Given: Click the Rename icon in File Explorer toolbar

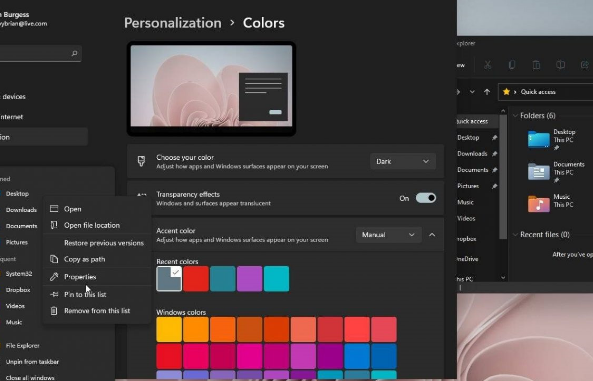Looking at the screenshot, I should (560, 65).
